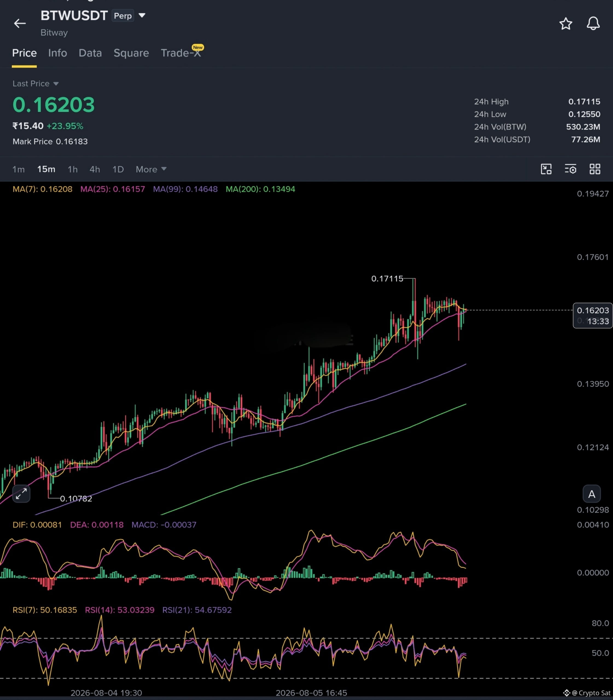Image resolution: width=613 pixels, height=700 pixels.
Task: Tap the 24h Vol(USDT) value 77.26M
Action: tap(586, 139)
